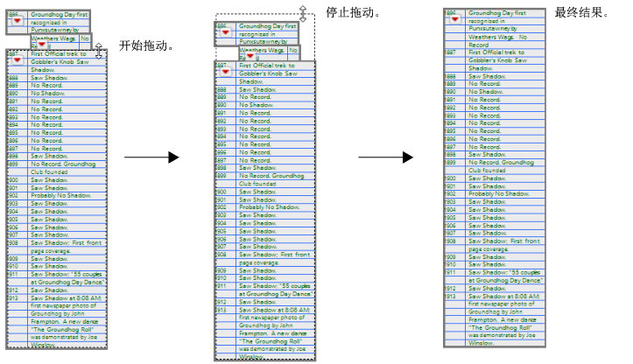Viewport: 633px width, 364px height.
Task: Click 'Gobbler's Knob Saw' in 开始拖动 panel
Action: tap(60, 62)
